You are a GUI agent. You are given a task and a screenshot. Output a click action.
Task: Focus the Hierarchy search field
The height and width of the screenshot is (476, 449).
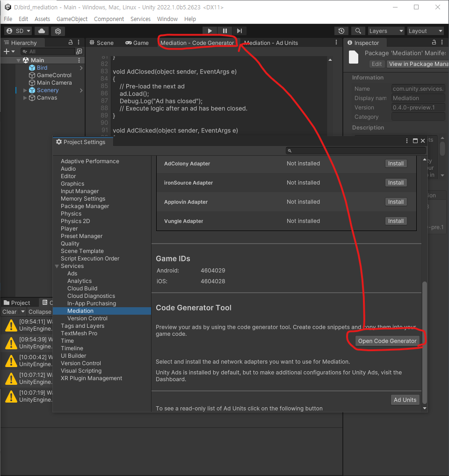(x=48, y=51)
